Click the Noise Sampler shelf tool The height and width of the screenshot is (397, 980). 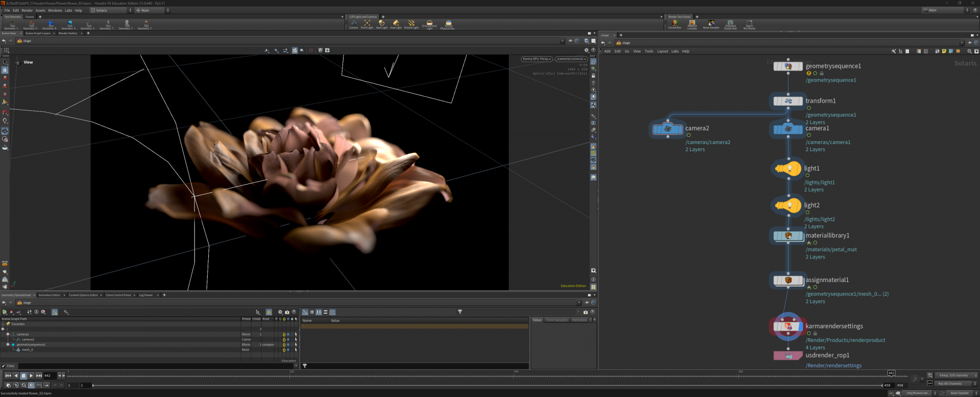coord(711,24)
